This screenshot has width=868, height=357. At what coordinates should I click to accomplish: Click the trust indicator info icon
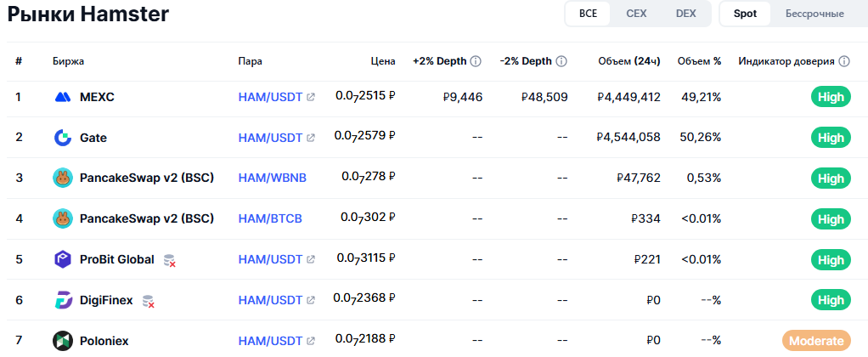point(843,61)
